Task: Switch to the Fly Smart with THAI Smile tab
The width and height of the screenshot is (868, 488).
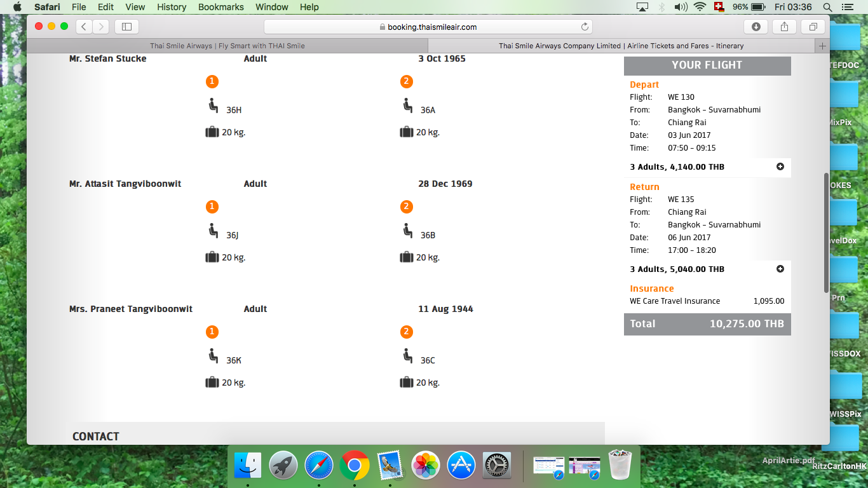Action: pos(227,46)
